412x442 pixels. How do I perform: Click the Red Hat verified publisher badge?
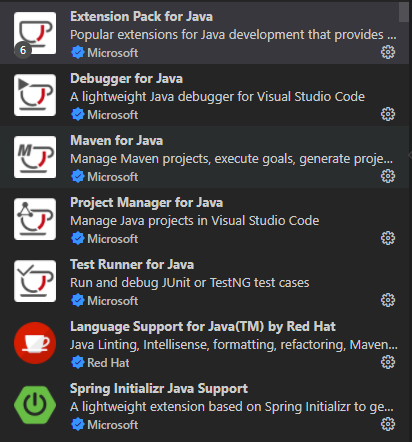point(78,362)
